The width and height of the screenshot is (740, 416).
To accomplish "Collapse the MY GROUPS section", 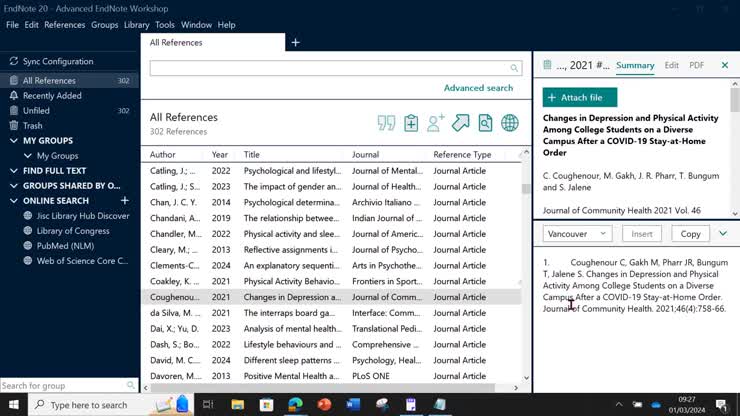I will (14, 141).
